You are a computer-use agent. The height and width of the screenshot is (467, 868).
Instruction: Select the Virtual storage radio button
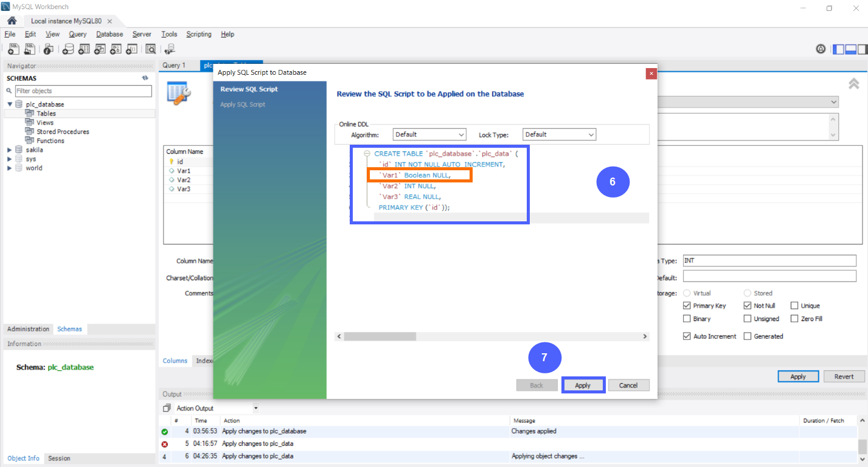[x=687, y=293]
